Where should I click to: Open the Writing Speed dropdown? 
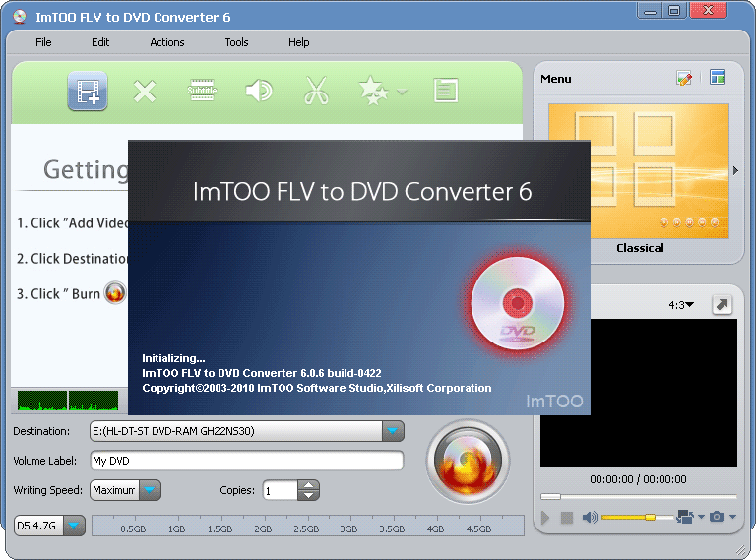coord(150,490)
